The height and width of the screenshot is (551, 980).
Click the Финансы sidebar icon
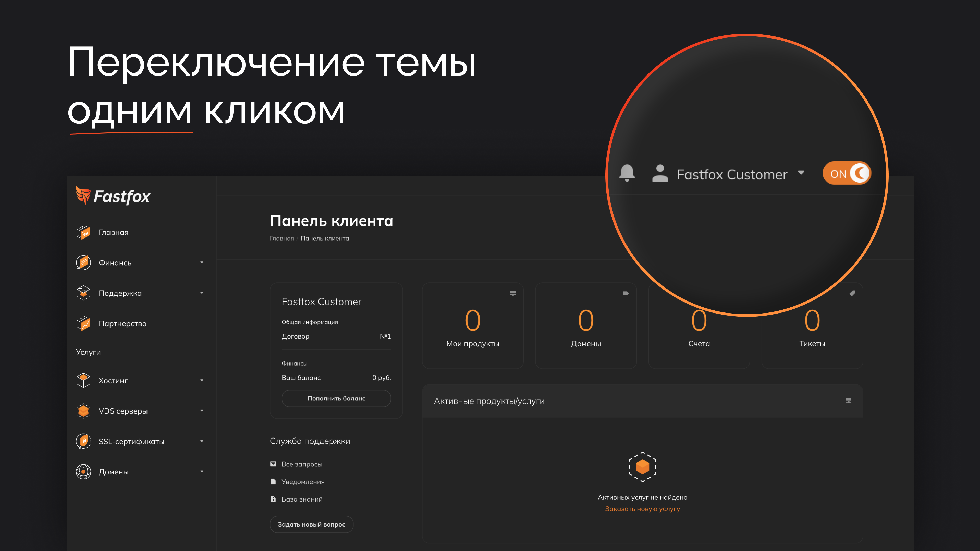[83, 263]
